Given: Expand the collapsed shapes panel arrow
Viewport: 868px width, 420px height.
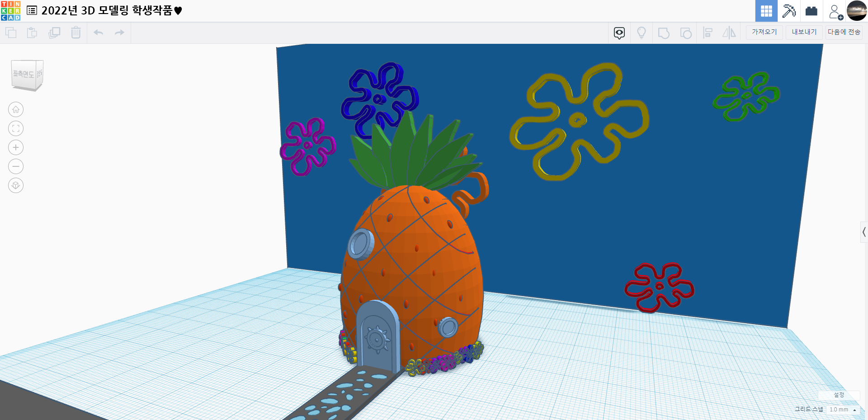Looking at the screenshot, I should (864, 232).
